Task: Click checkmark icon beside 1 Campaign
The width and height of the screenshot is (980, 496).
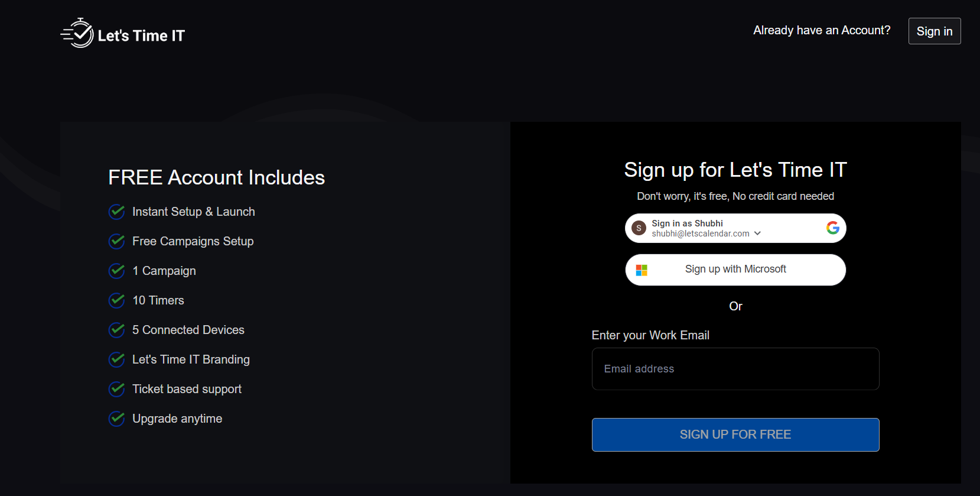Action: 117,271
